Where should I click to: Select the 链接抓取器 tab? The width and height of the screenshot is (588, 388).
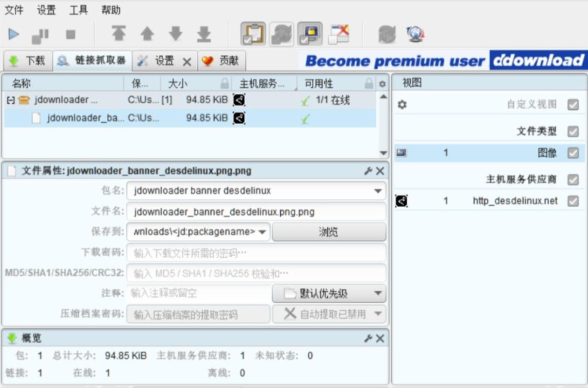coord(92,61)
